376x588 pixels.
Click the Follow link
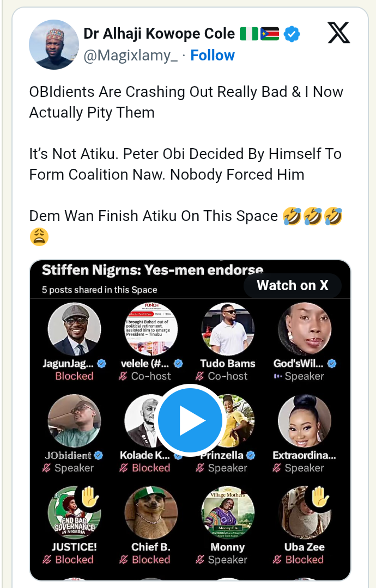pyautogui.click(x=213, y=56)
